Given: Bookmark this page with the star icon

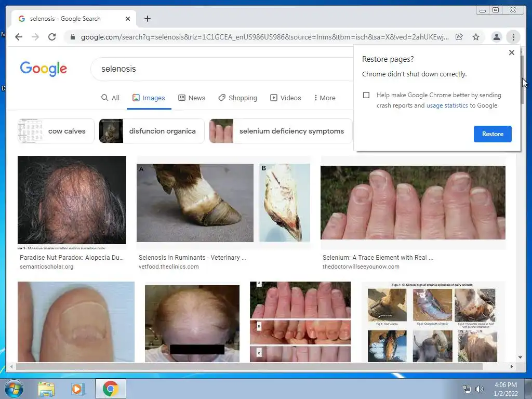Looking at the screenshot, I should tap(476, 37).
